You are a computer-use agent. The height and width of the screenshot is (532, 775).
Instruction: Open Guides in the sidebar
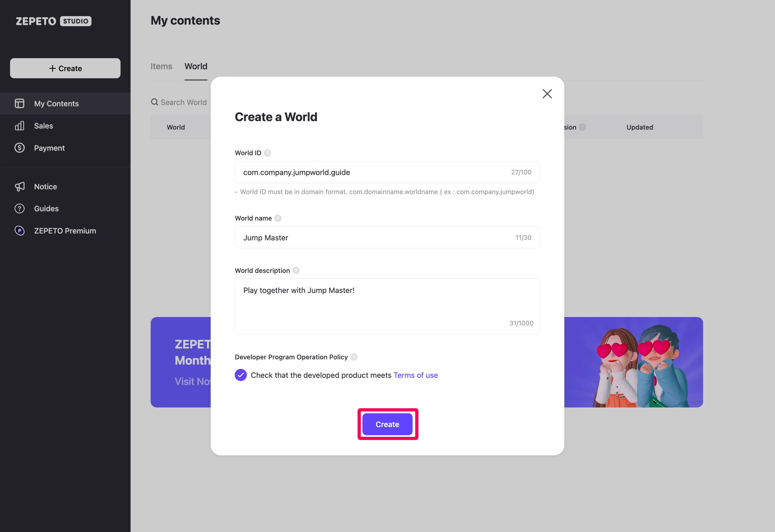pyautogui.click(x=65, y=208)
